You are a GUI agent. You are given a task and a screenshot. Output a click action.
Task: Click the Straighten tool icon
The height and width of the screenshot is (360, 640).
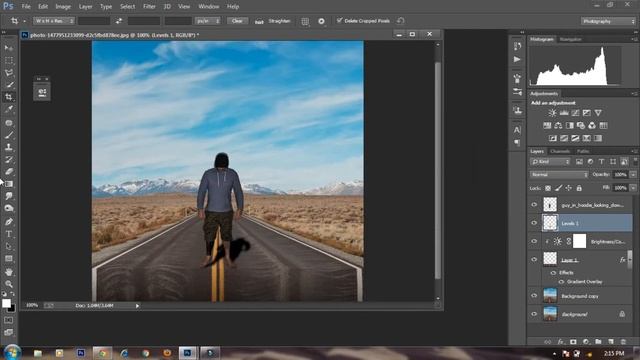tap(259, 21)
